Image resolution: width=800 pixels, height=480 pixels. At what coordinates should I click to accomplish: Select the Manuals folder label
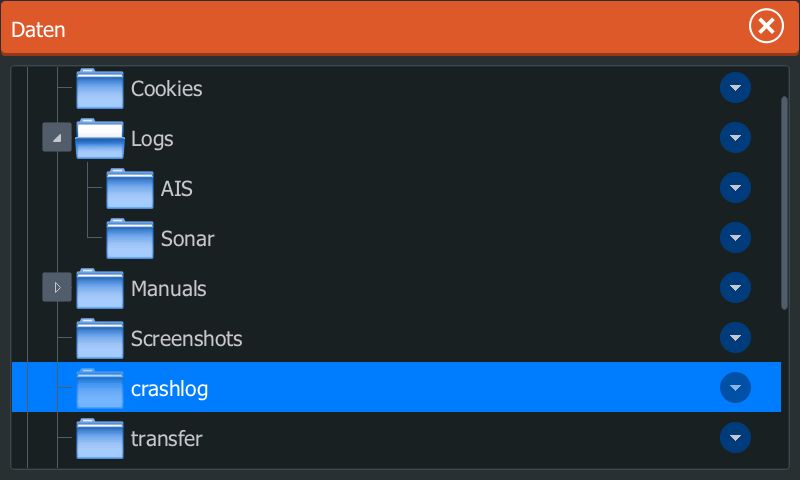click(168, 288)
